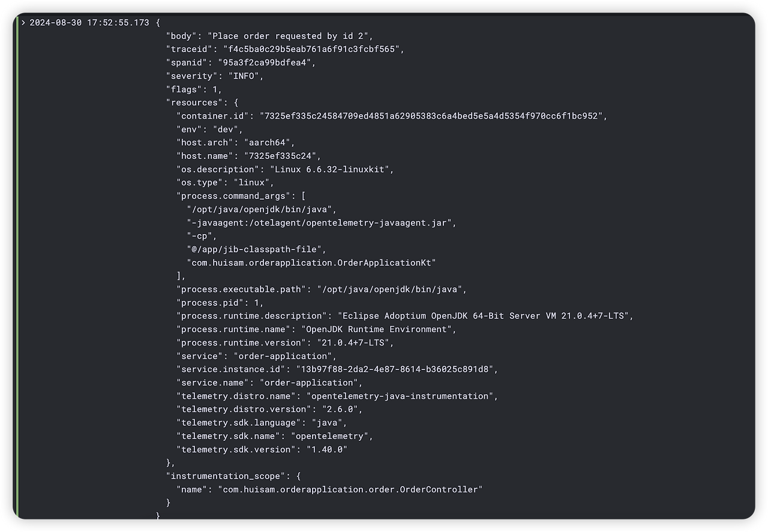Click the -javaagent opentelemetry-javaagent.jar argument

click(x=319, y=223)
